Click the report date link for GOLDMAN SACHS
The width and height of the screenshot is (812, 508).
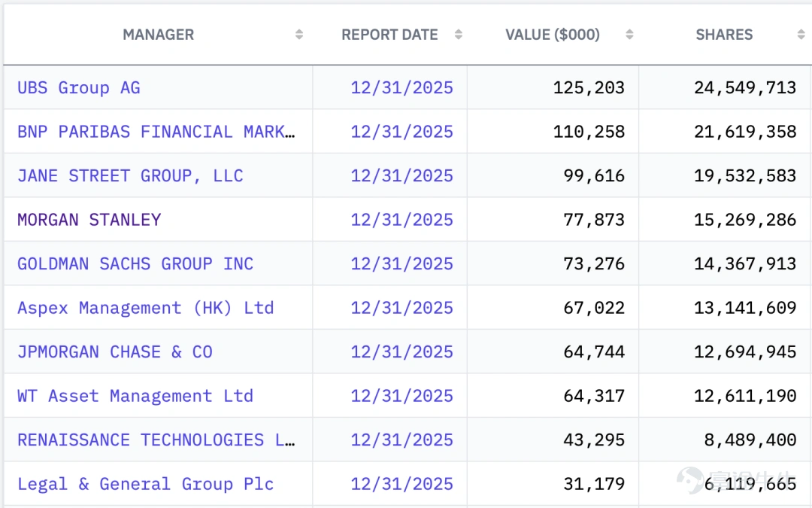pos(401,264)
